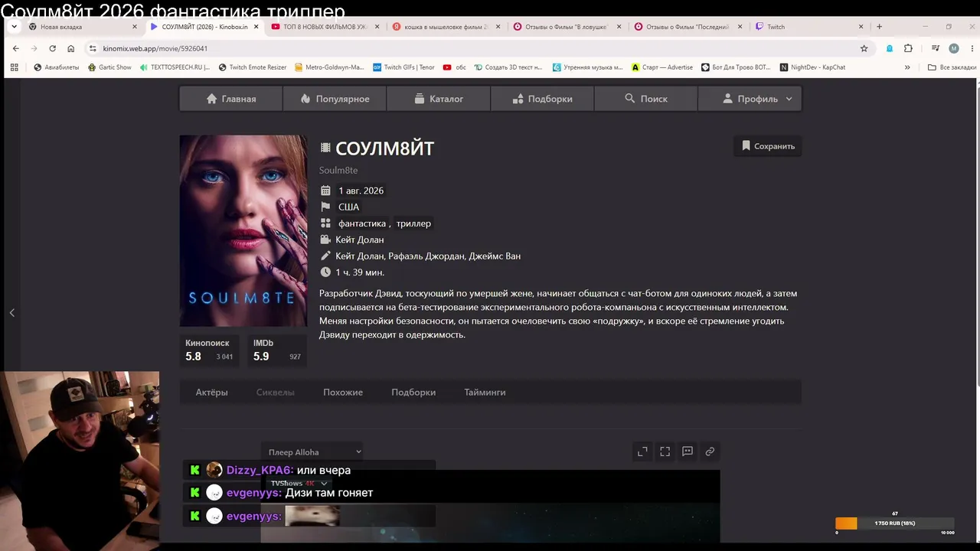Screen dimensions: 980x551
Task: Click the copy link icon above player
Action: point(710,452)
